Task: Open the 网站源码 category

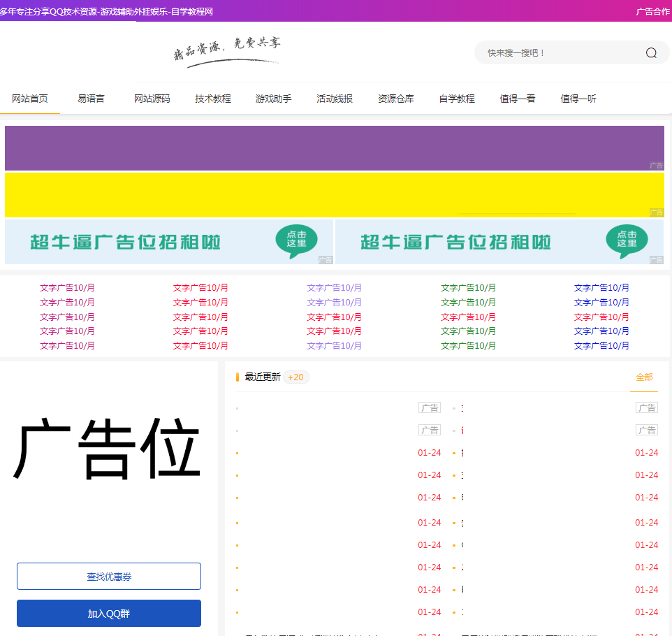Action: (152, 99)
